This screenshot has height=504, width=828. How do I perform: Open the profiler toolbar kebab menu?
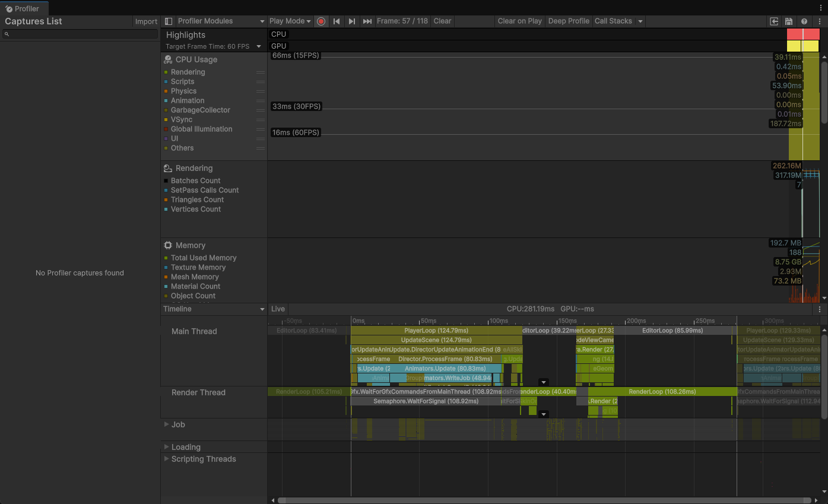pyautogui.click(x=820, y=21)
